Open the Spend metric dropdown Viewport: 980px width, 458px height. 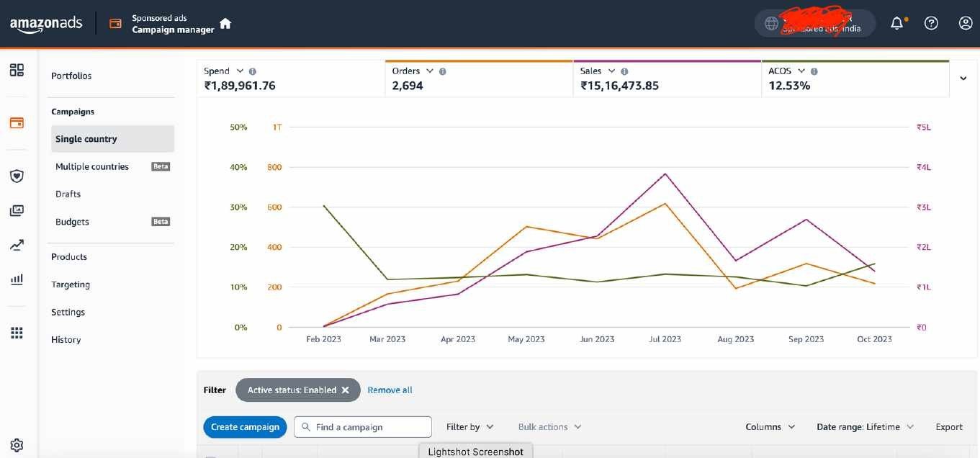(x=240, y=71)
